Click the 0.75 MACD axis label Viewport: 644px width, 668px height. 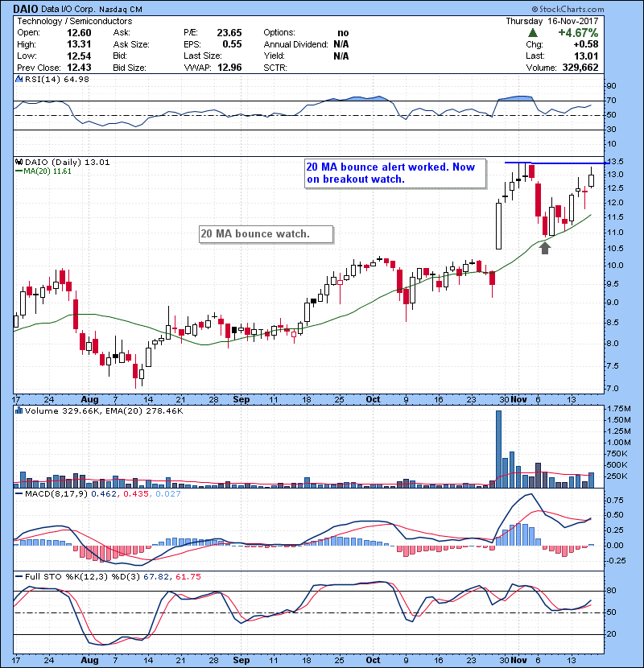pyautogui.click(x=614, y=500)
